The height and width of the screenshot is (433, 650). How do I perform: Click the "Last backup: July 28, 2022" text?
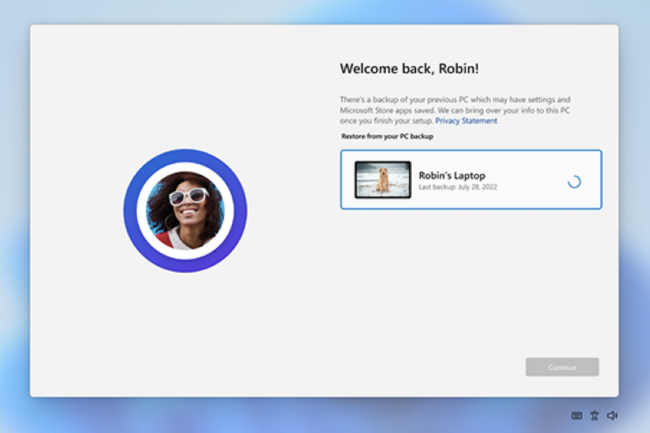click(457, 188)
